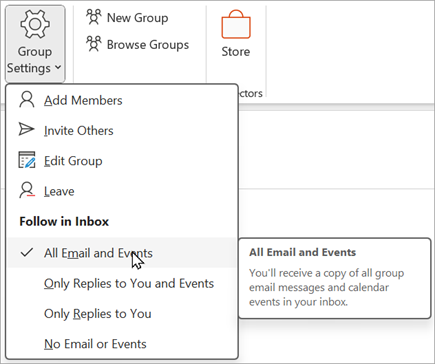Click the Invite Others paper plane icon

(26, 129)
